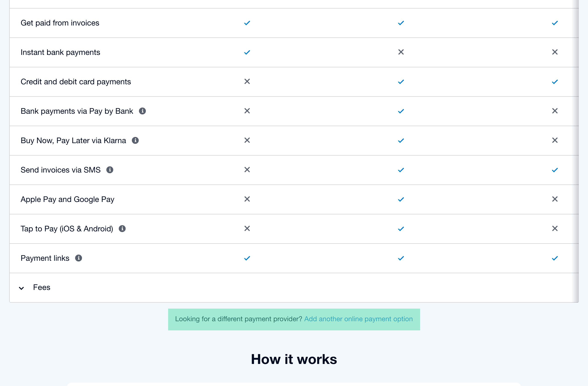Click the How it works heading

click(294, 359)
